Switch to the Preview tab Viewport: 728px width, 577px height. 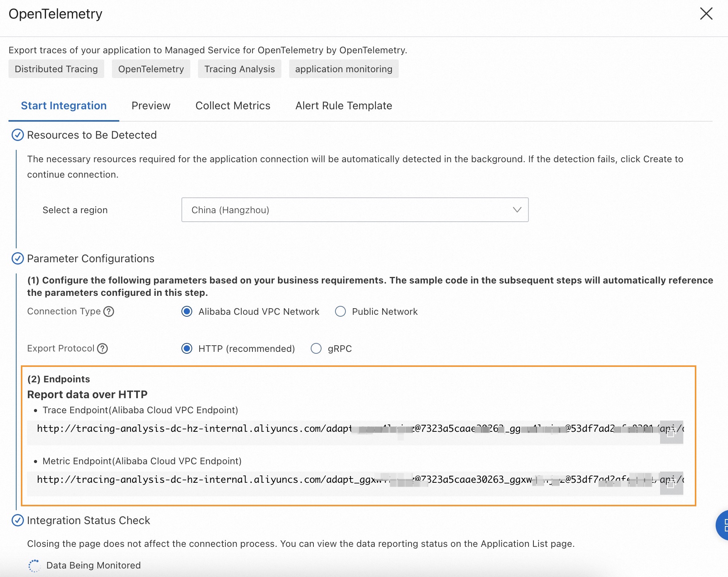pyautogui.click(x=151, y=105)
